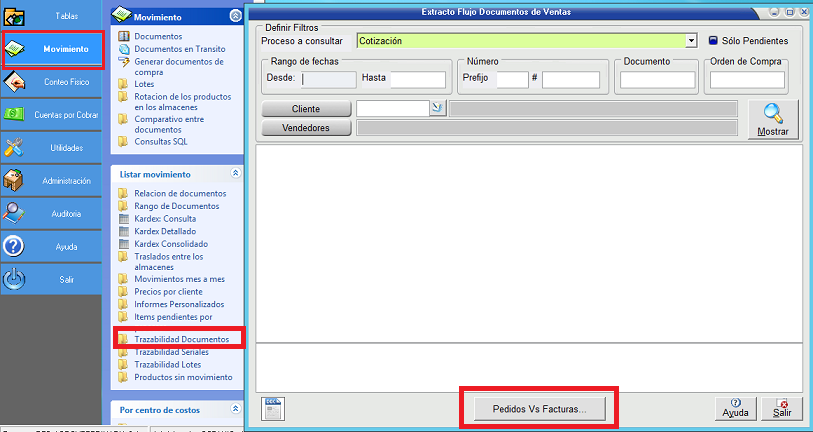
Task: Click the Pedidos Vs Facturas button
Action: tap(539, 408)
